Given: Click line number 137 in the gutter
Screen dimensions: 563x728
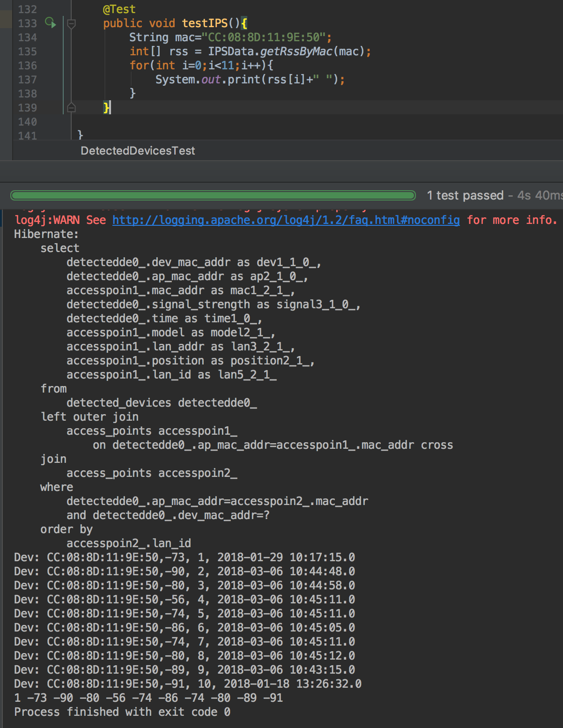Looking at the screenshot, I should [x=27, y=80].
